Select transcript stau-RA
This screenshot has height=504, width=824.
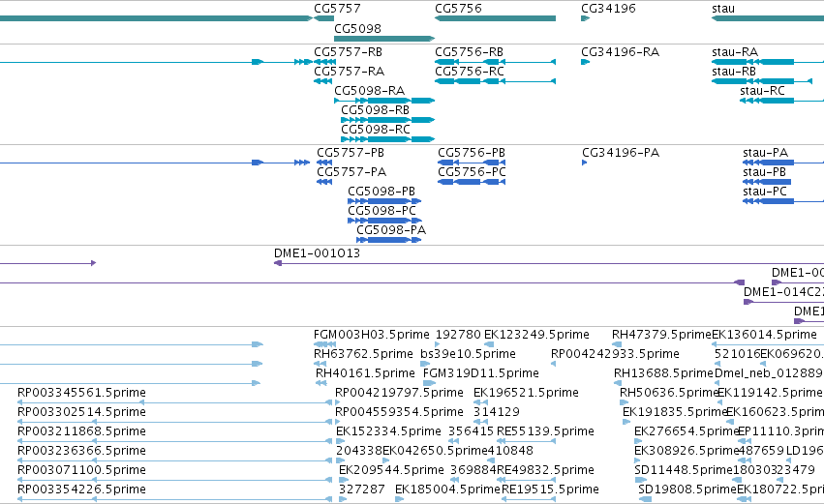pos(735,52)
